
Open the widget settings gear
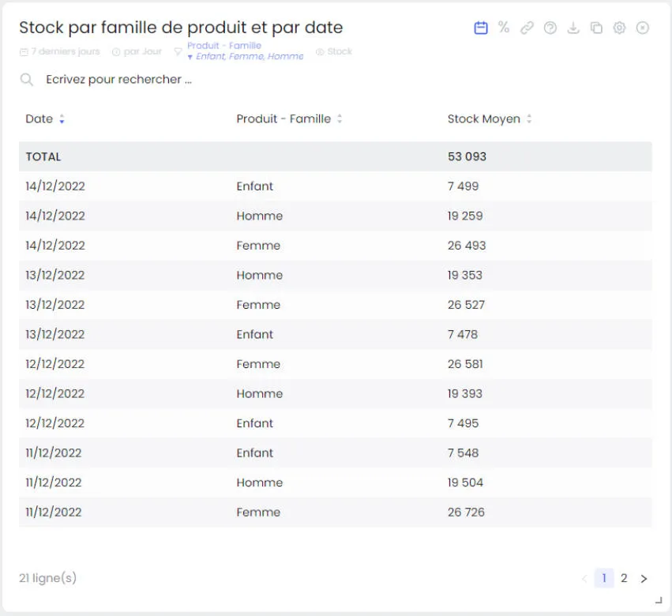(619, 28)
